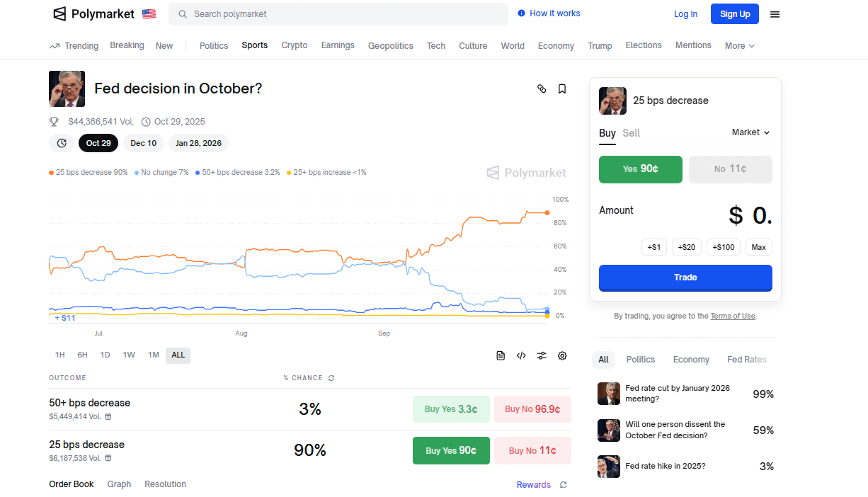This screenshot has height=497, width=868.
Task: Switch to the Resolution tab
Action: [x=165, y=484]
